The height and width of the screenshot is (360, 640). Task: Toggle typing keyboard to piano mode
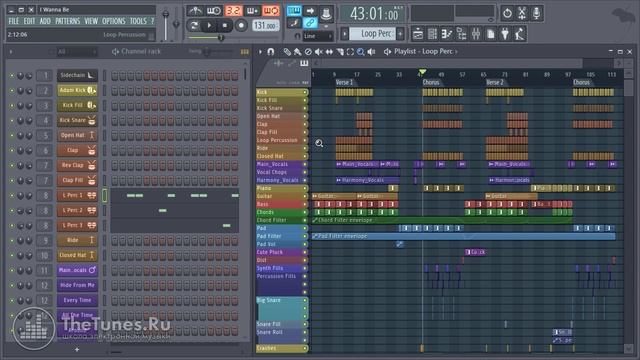[x=293, y=11]
